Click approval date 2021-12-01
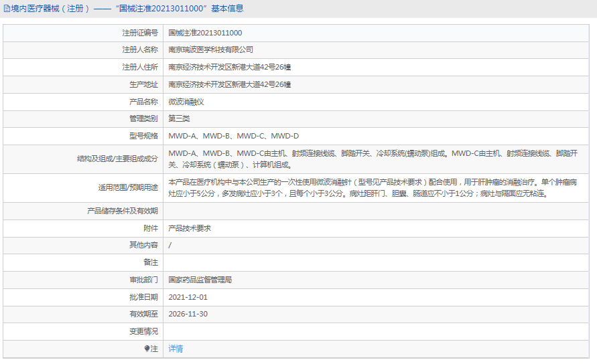The height and width of the screenshot is (364, 597). (x=188, y=297)
